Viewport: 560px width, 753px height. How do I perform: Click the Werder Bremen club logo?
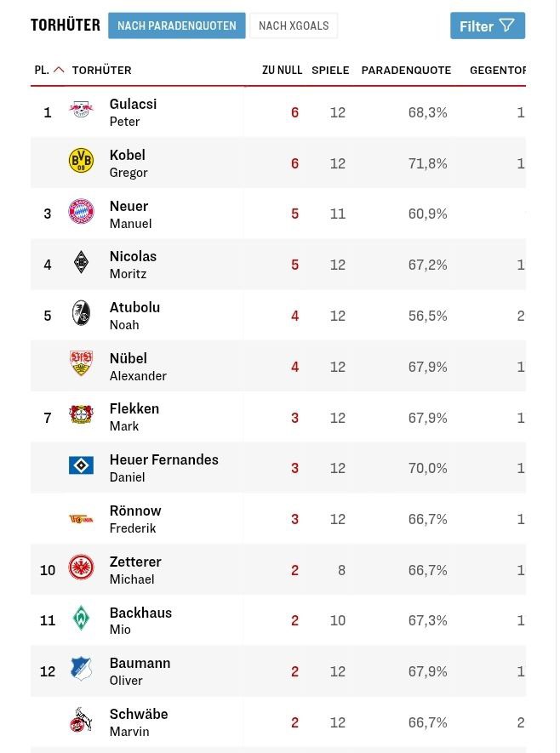tap(81, 619)
